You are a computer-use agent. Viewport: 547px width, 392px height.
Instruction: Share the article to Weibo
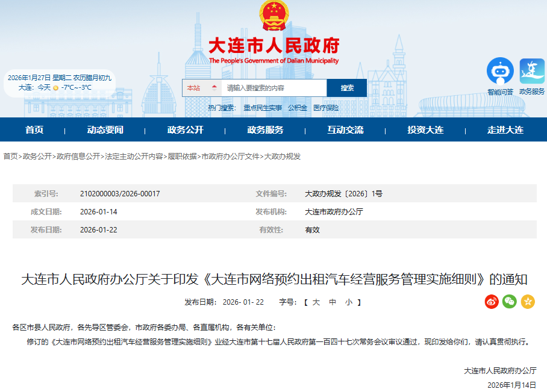(x=491, y=302)
